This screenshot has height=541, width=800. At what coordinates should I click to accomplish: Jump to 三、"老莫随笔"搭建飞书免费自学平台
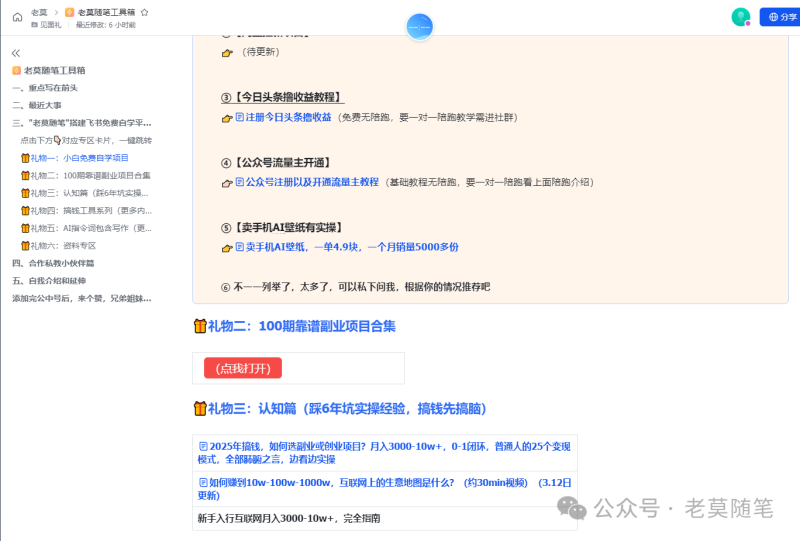tap(82, 123)
